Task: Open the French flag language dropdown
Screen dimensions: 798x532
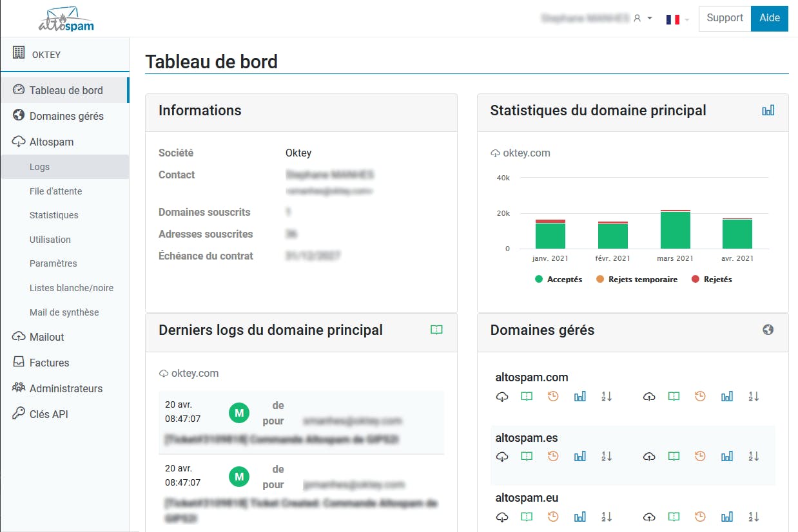Action: click(x=677, y=19)
